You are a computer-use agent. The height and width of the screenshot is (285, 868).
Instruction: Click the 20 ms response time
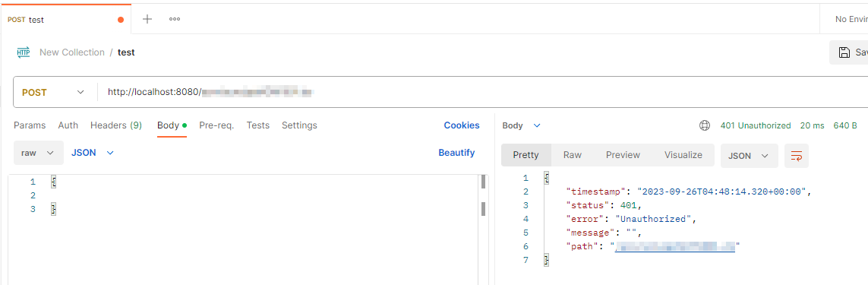pyautogui.click(x=812, y=125)
